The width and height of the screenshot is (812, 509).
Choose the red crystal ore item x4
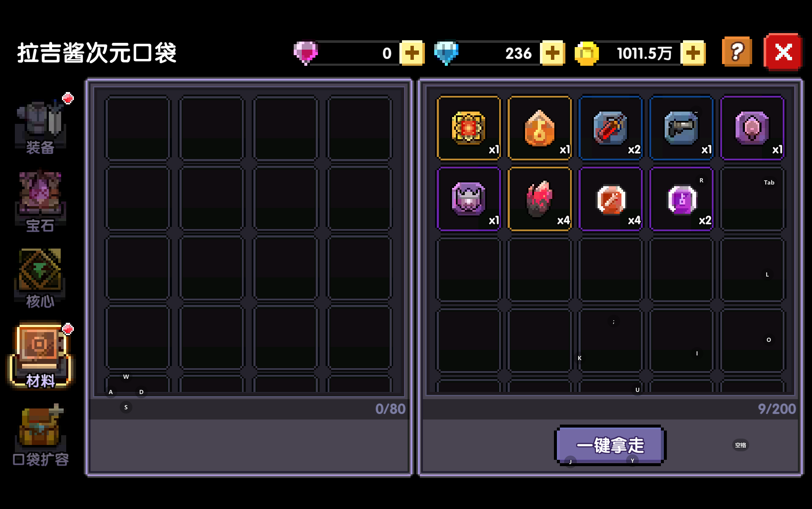pos(539,199)
